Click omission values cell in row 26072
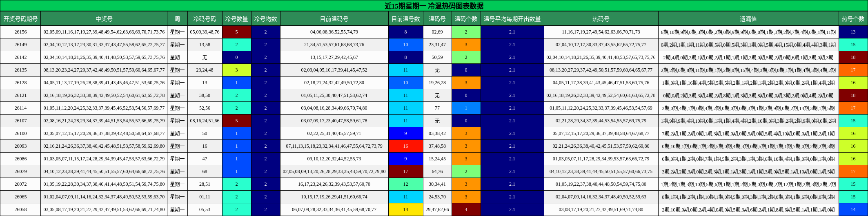Viewport: 868px width, 216px height. (748, 184)
